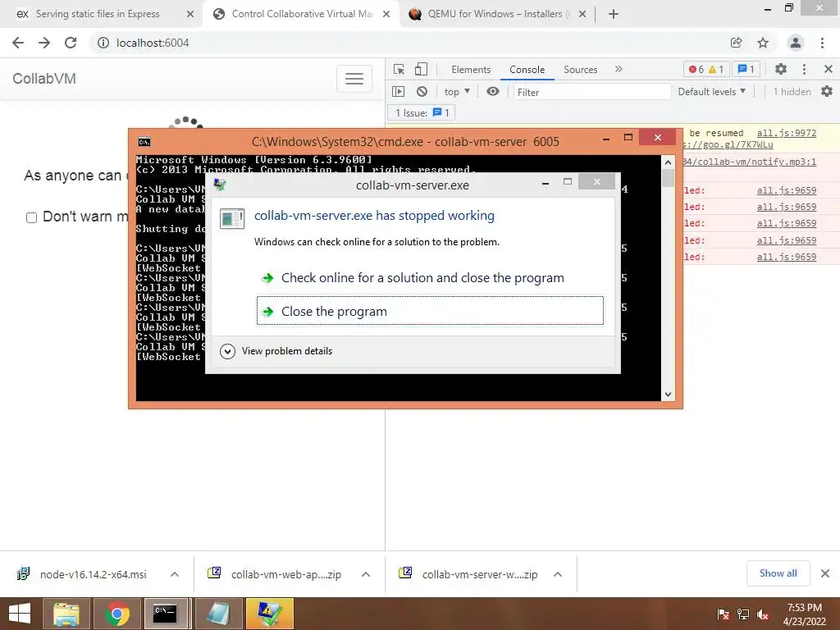
Task: Switch to the Sources tab in DevTools
Action: pos(580,70)
